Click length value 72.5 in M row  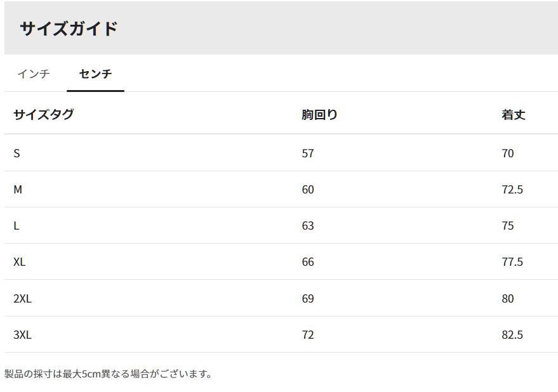(x=512, y=190)
